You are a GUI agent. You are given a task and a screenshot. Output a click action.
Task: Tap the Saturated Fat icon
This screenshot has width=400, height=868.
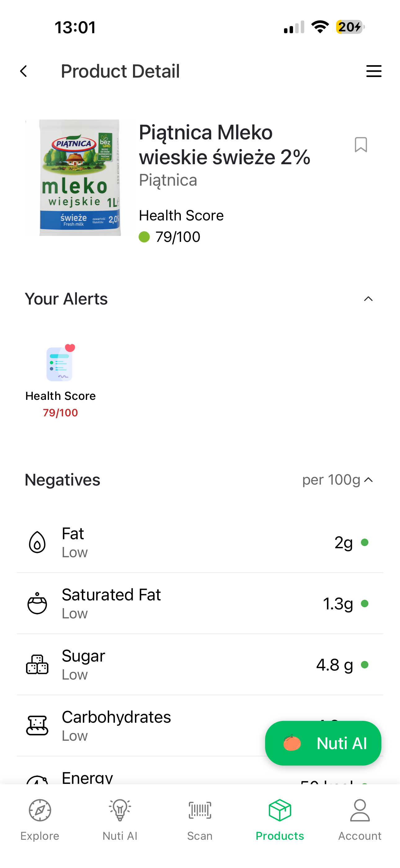pos(37,604)
